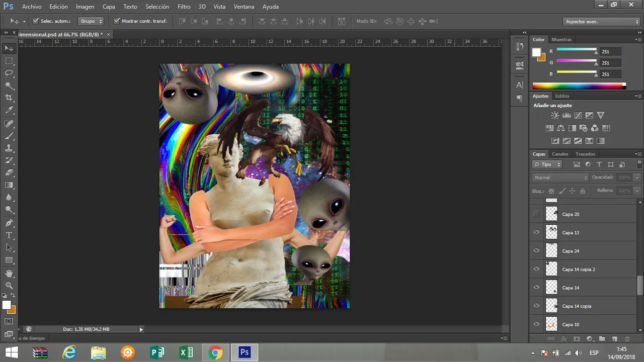
Task: Switch to the Muestras tab
Action: click(x=561, y=39)
